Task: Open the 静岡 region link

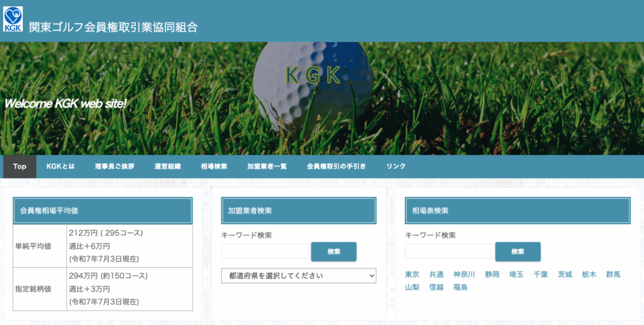Action: [x=492, y=275]
